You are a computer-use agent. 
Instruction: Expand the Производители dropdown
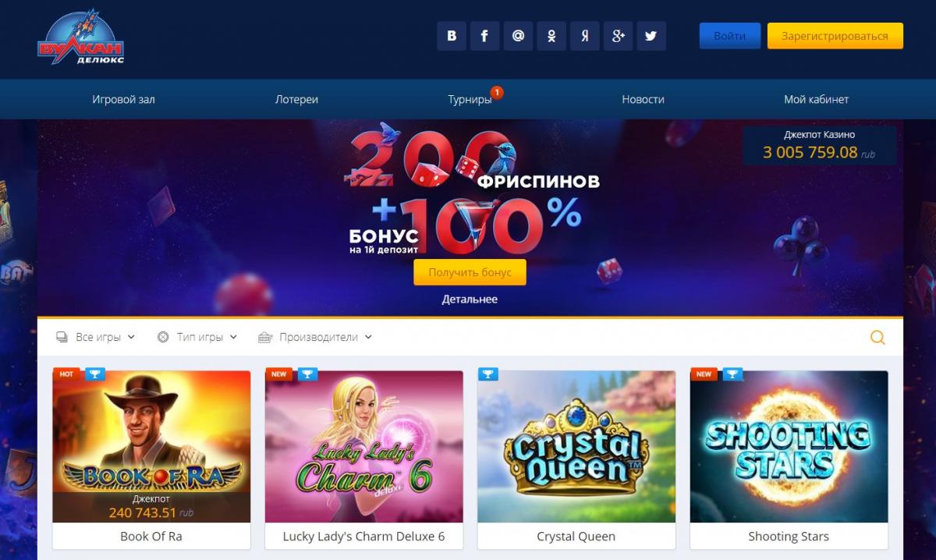(315, 337)
